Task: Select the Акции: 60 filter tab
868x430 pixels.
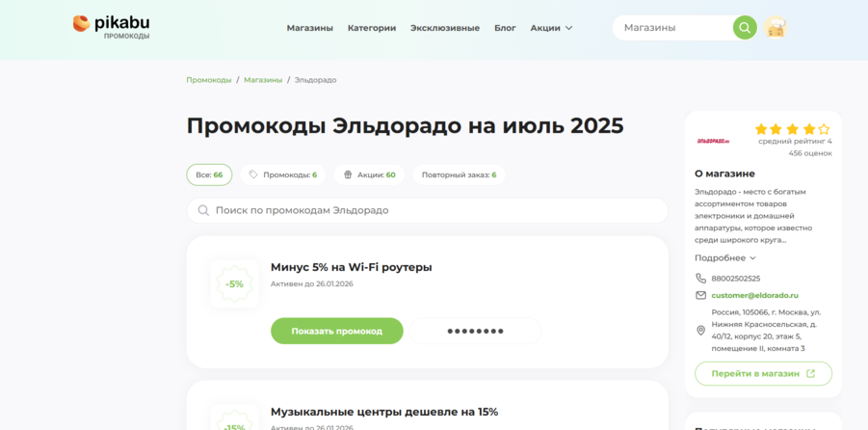Action: click(x=369, y=175)
